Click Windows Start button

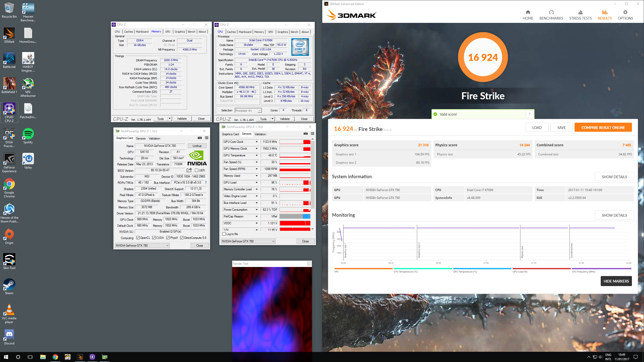6,357
